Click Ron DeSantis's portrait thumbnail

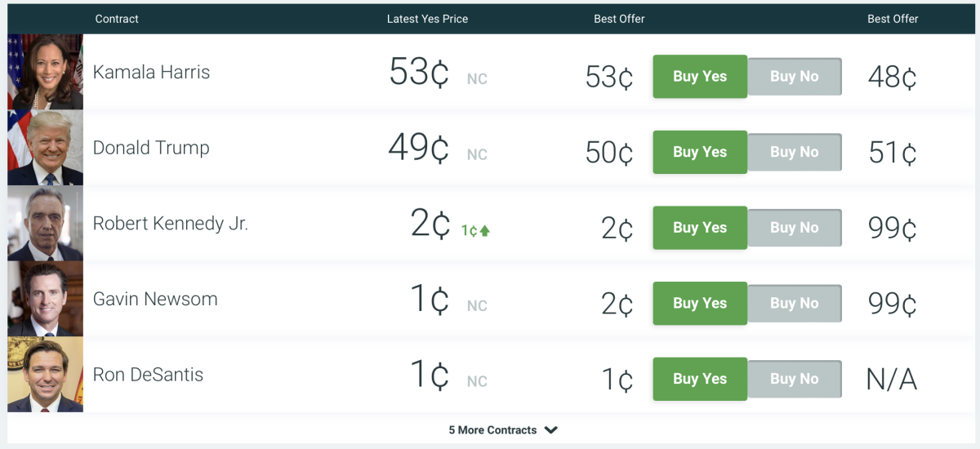45,375
